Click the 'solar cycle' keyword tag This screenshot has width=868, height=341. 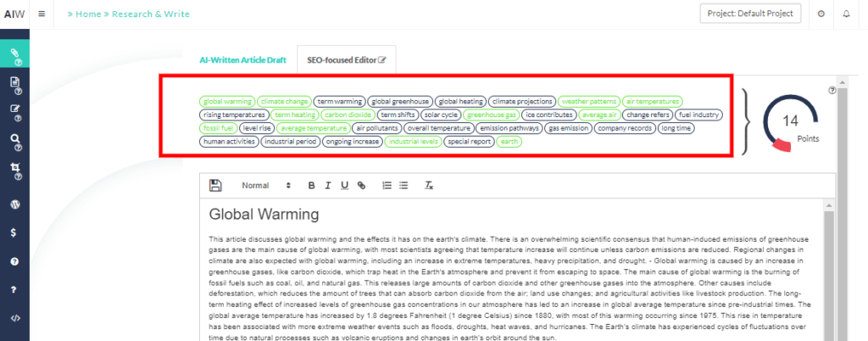(x=440, y=115)
